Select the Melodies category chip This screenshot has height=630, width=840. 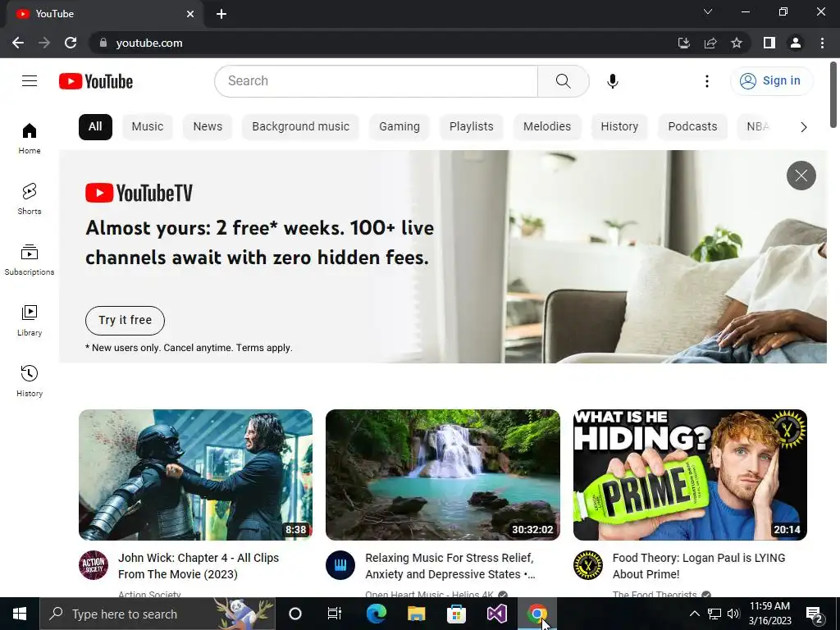(547, 127)
